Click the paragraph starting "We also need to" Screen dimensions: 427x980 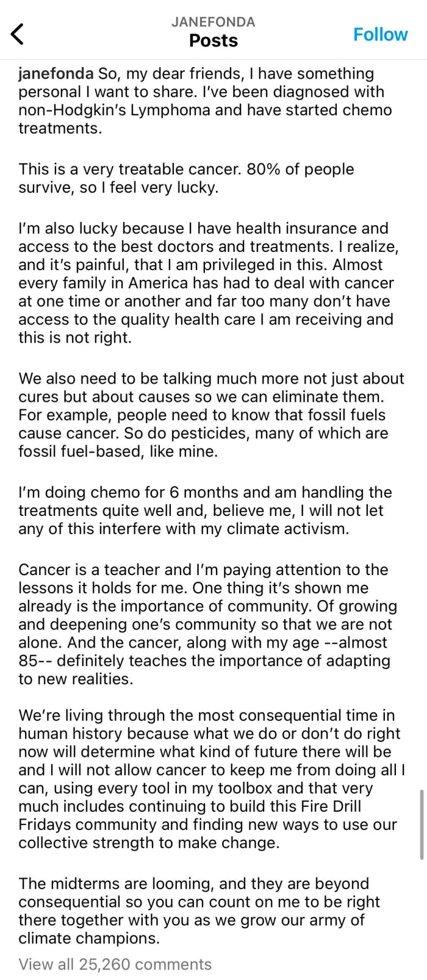tap(210, 415)
